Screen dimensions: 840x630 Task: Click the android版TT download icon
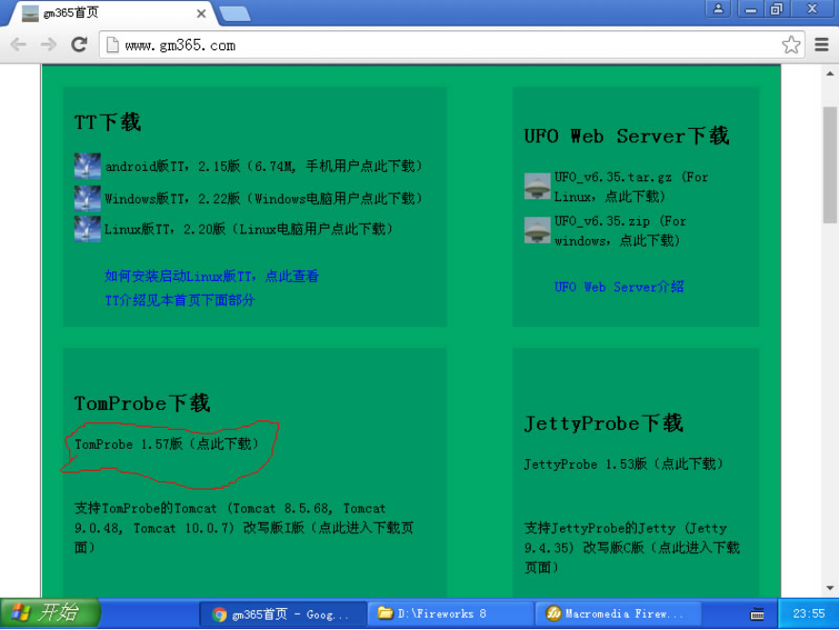tap(87, 166)
